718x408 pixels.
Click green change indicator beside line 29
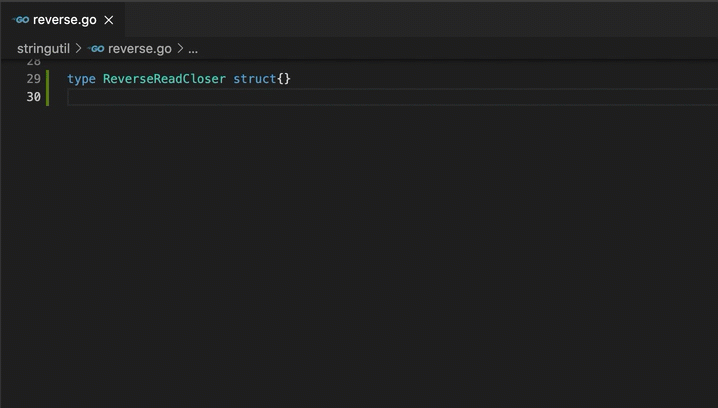coord(47,78)
